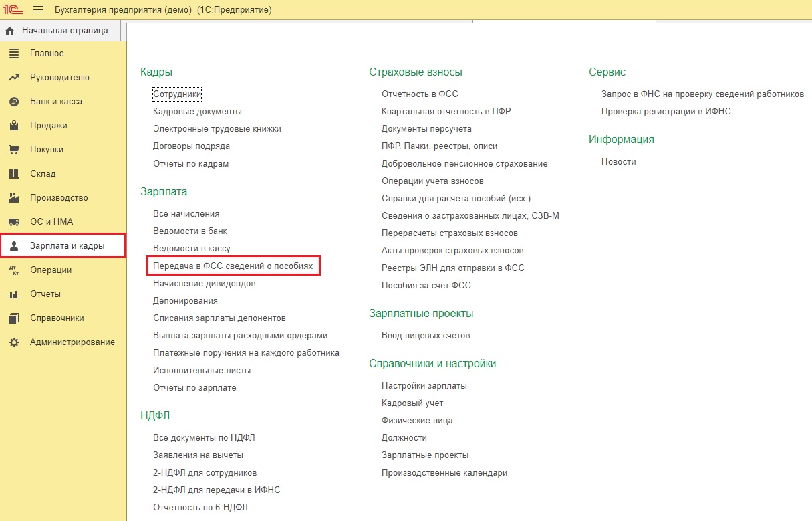Open 2-НДФЛ для сотрудников
Screen dimensions: 812x521
tap(205, 473)
